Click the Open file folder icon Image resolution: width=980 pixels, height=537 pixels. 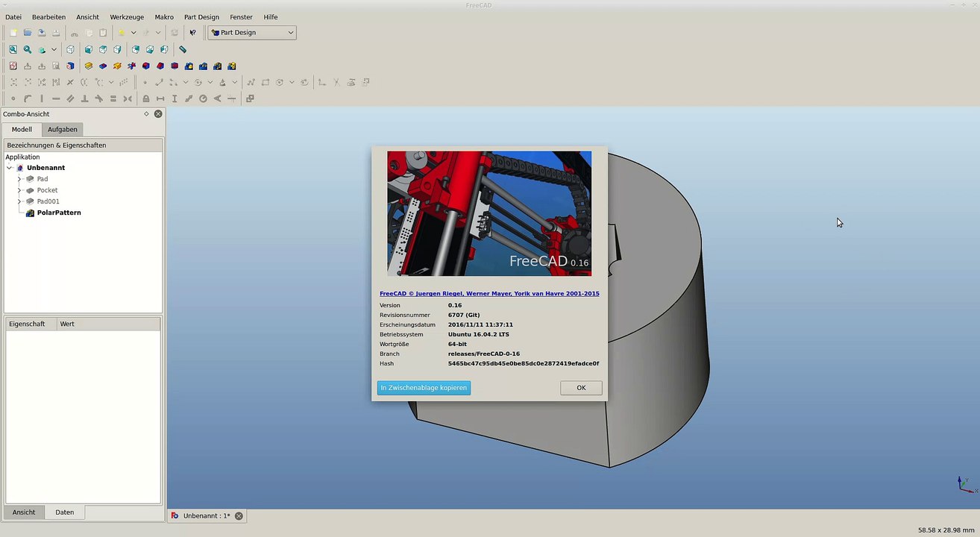[x=28, y=33]
